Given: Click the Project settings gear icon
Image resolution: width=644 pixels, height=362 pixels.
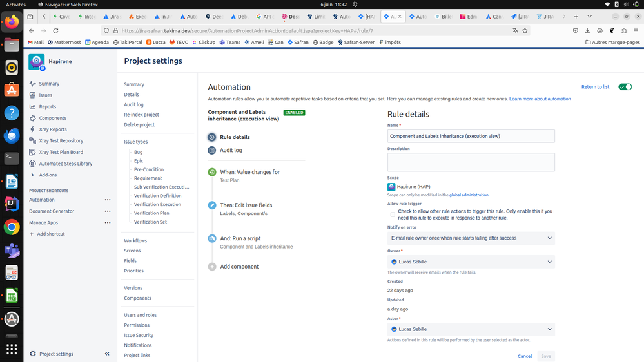Looking at the screenshot, I should tap(33, 354).
